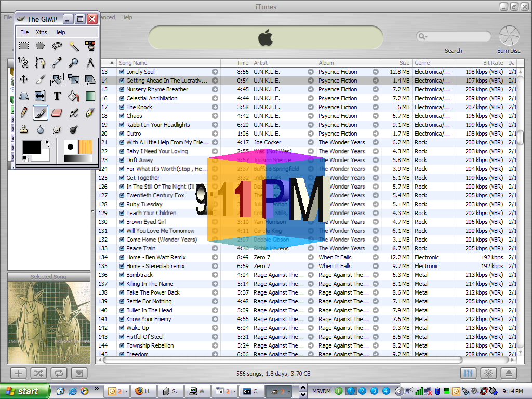Uncheck the Peace Train checkbox
Image resolution: width=532 pixels, height=399 pixels.
[122, 248]
